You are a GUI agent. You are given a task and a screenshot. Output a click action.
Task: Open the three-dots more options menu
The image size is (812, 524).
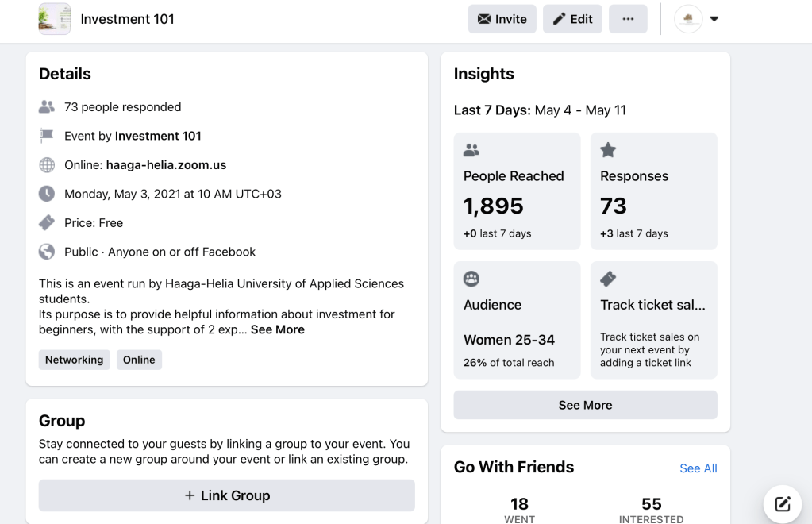coord(628,19)
